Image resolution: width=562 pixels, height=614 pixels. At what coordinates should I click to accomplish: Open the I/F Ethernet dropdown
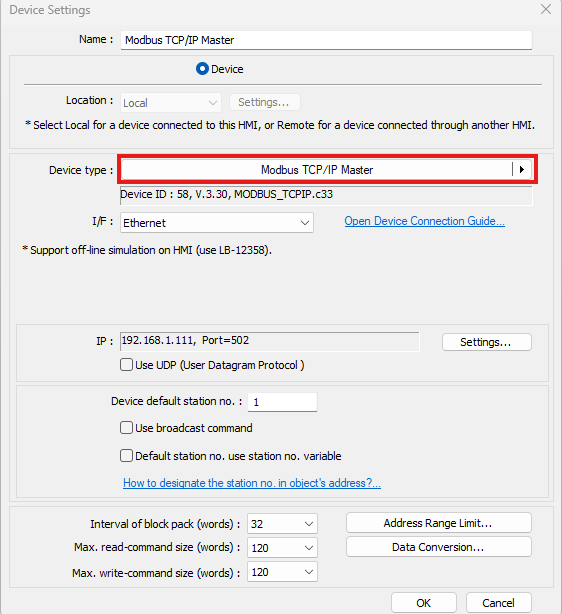217,223
